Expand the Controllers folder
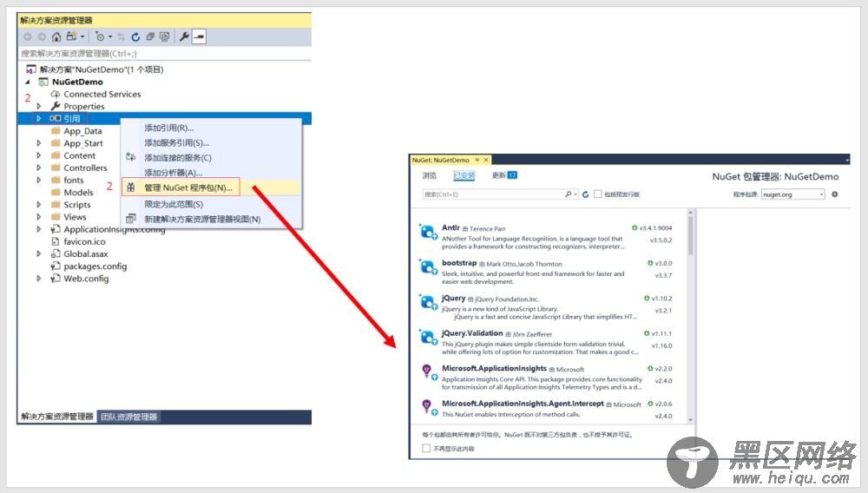The width and height of the screenshot is (868, 493). click(39, 168)
